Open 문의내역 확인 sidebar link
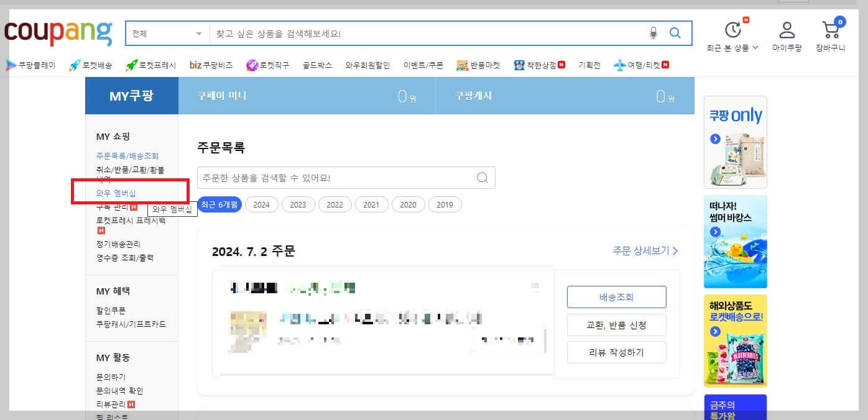Image resolution: width=868 pixels, height=420 pixels. 119,391
